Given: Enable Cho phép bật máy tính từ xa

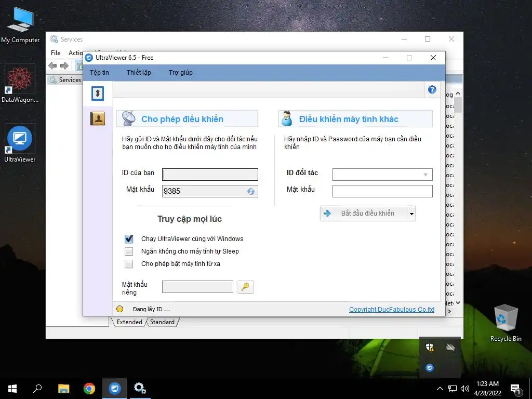Looking at the screenshot, I should pos(129,264).
